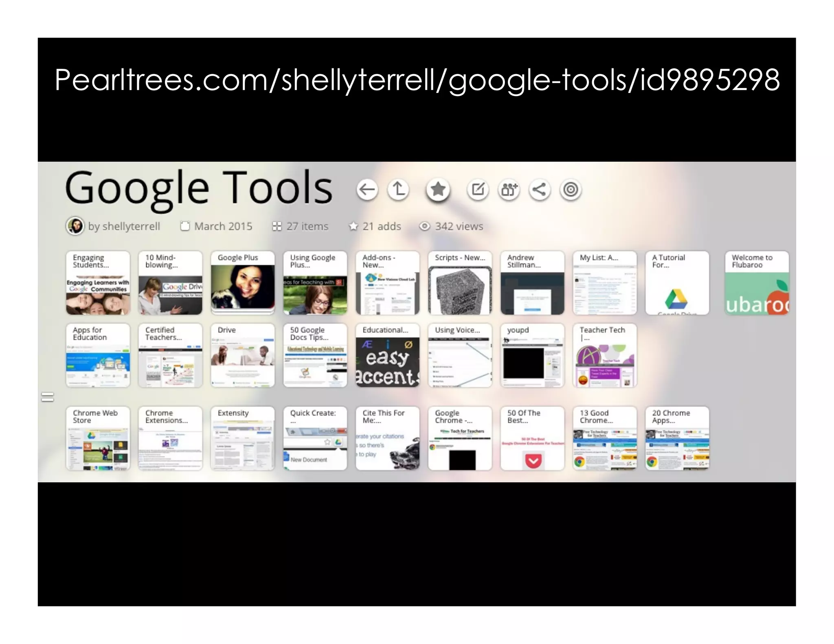The image size is (834, 644).
Task: Click the 21 adds counter
Action: click(x=382, y=226)
